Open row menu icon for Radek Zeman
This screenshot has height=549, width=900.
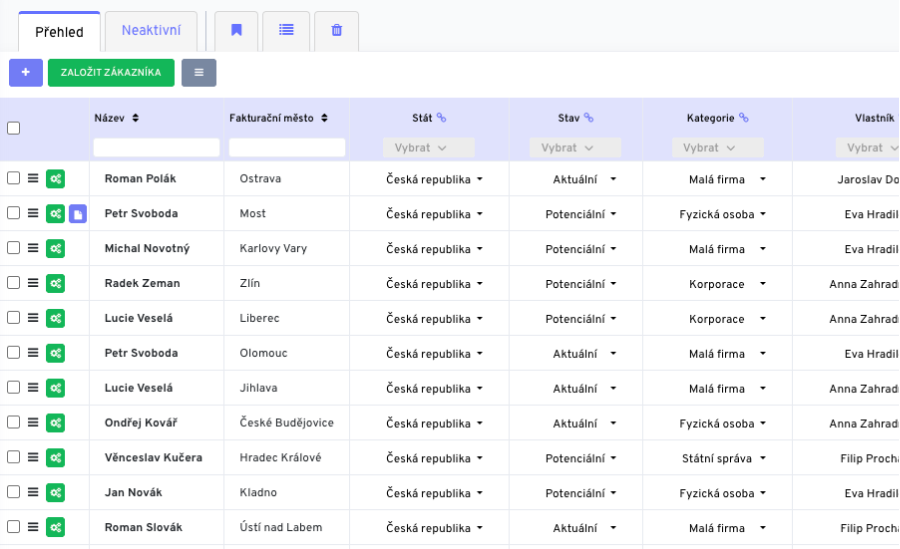(x=33, y=283)
